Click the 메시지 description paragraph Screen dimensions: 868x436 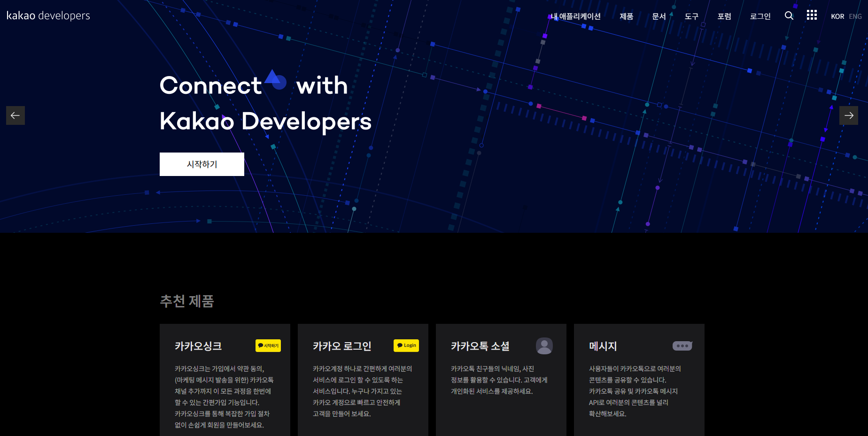[635, 391]
